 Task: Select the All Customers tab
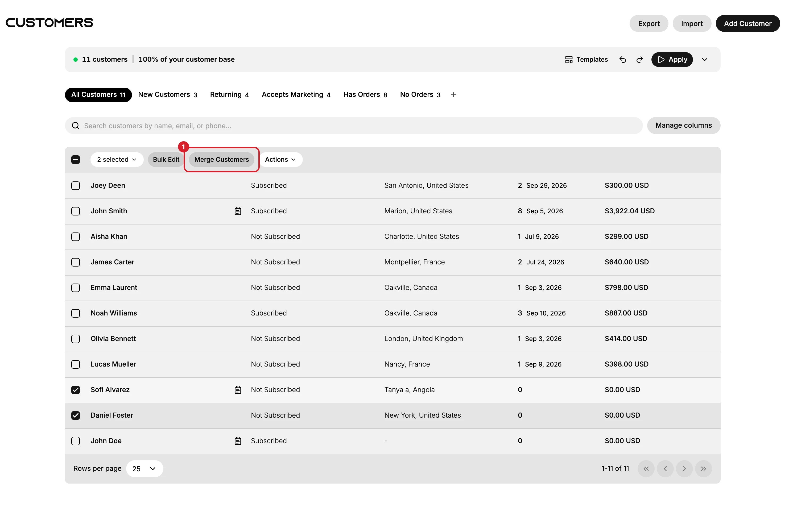coord(98,95)
